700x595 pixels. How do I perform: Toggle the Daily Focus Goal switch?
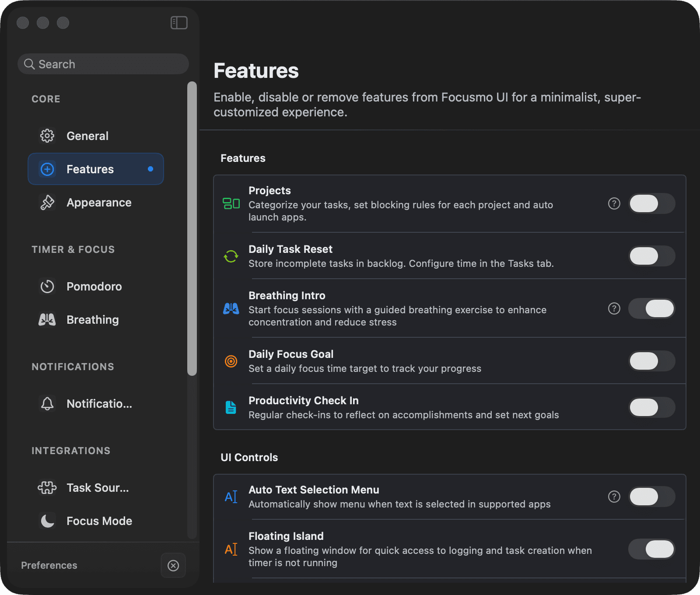[x=651, y=361]
